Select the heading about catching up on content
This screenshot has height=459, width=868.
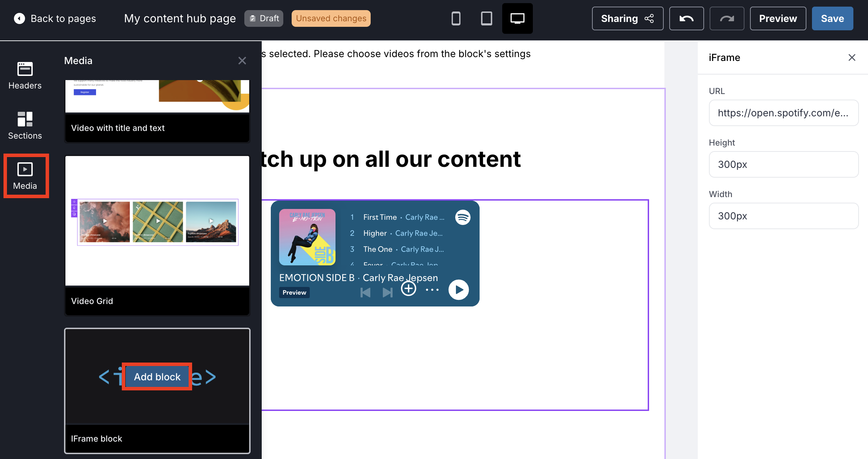point(391,160)
